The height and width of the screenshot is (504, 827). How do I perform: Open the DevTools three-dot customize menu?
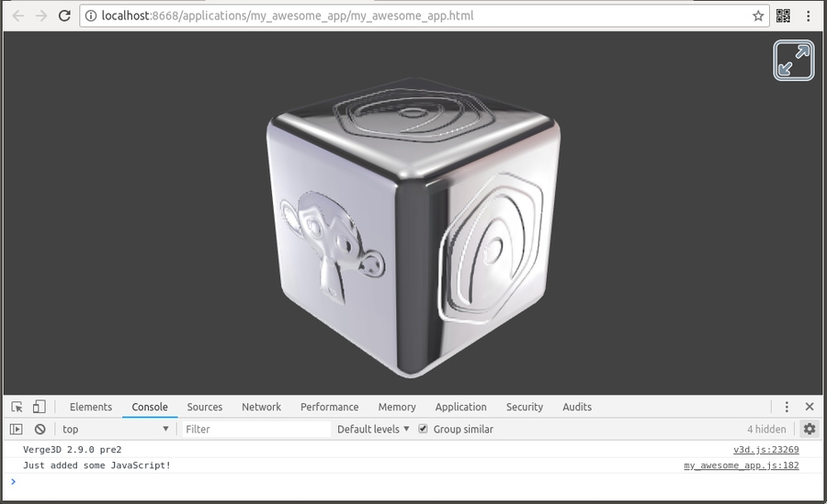click(787, 407)
